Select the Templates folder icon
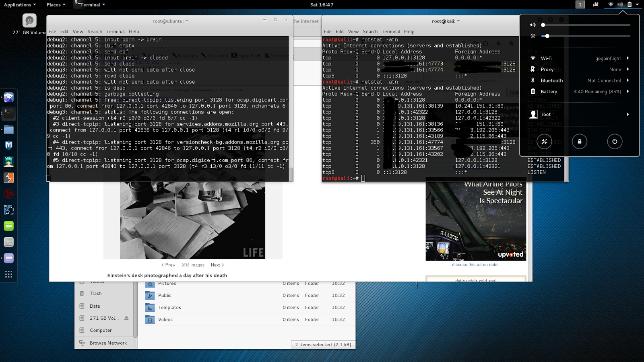Screen dimensions: 644x362 [150, 307]
